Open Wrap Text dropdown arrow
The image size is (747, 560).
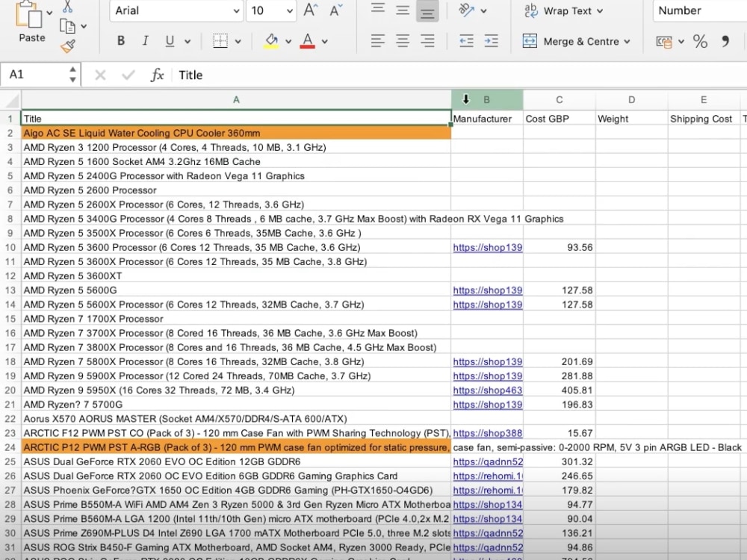click(600, 11)
